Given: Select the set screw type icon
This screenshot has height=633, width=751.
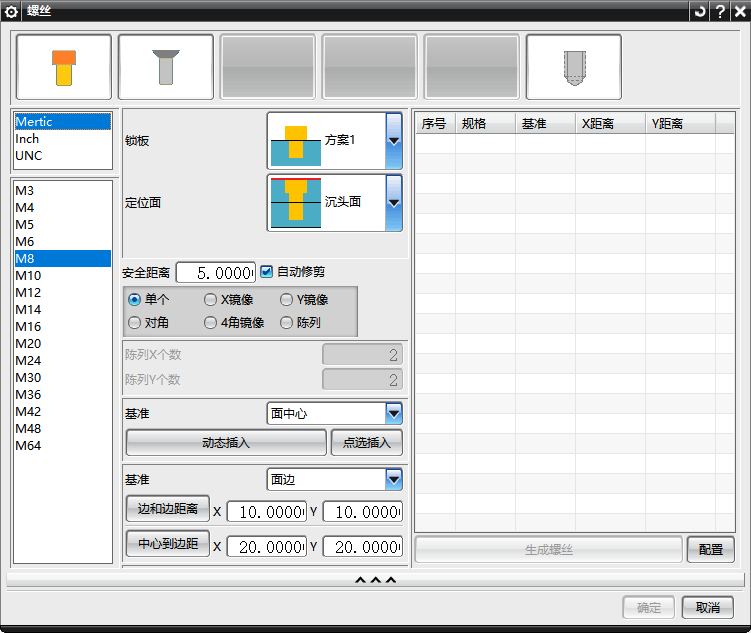Looking at the screenshot, I should click(574, 67).
